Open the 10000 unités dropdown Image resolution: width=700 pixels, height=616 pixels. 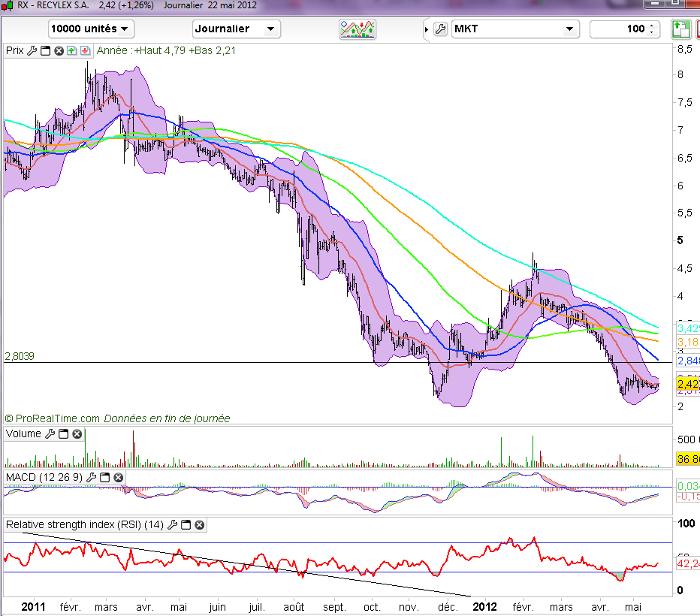coord(91,29)
